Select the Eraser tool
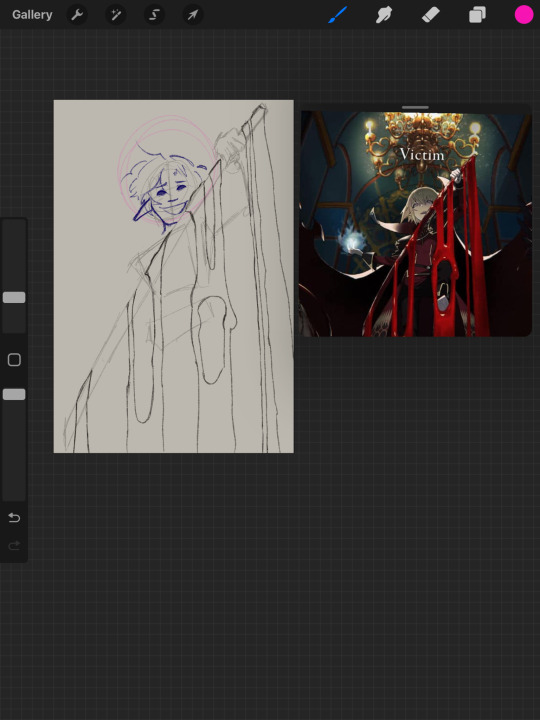The image size is (540, 720). tap(431, 15)
